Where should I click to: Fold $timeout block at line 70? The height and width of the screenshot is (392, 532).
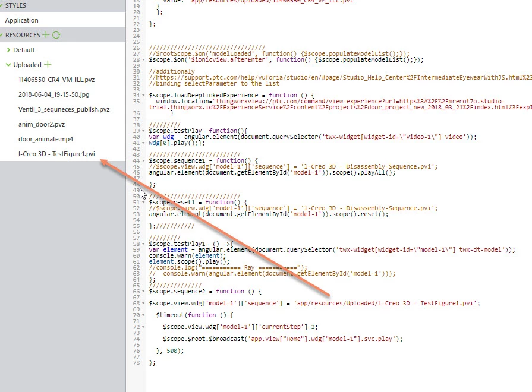click(x=143, y=315)
